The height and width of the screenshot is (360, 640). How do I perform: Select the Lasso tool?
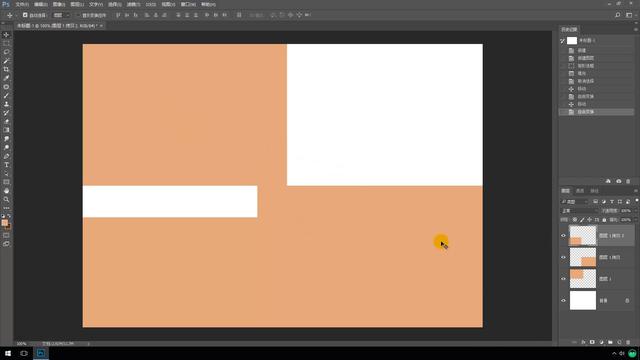coord(6,52)
